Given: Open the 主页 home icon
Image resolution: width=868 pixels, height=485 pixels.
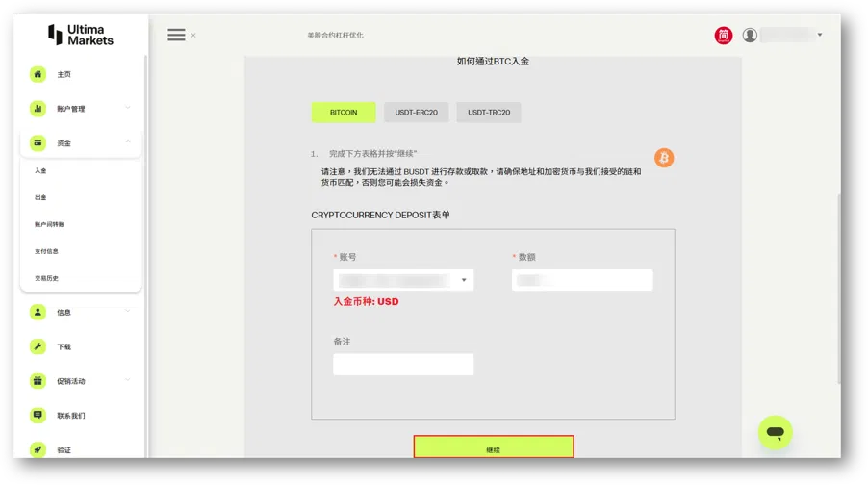Looking at the screenshot, I should point(38,74).
